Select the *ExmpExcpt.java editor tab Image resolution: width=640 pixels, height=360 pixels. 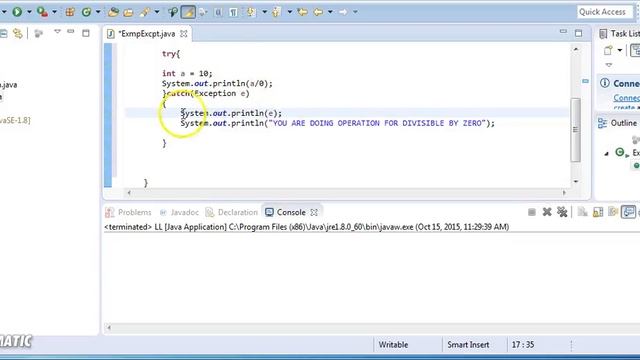[x=146, y=34]
